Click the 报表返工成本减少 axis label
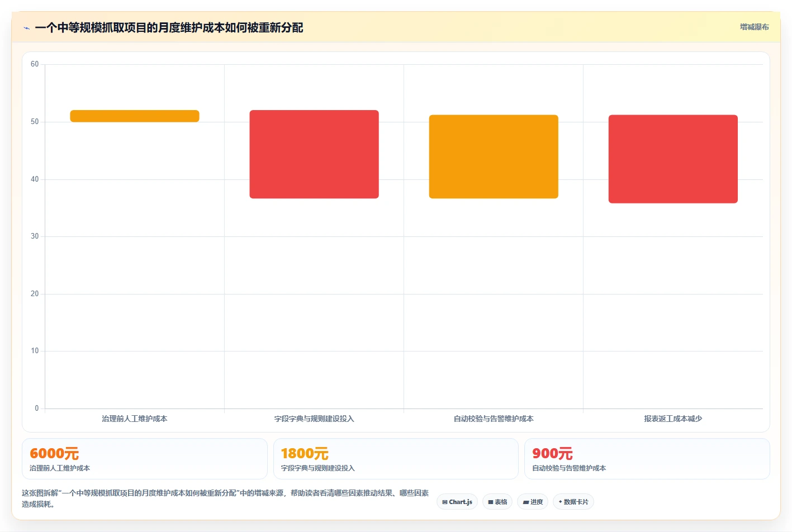The height and width of the screenshot is (532, 792). tap(673, 419)
